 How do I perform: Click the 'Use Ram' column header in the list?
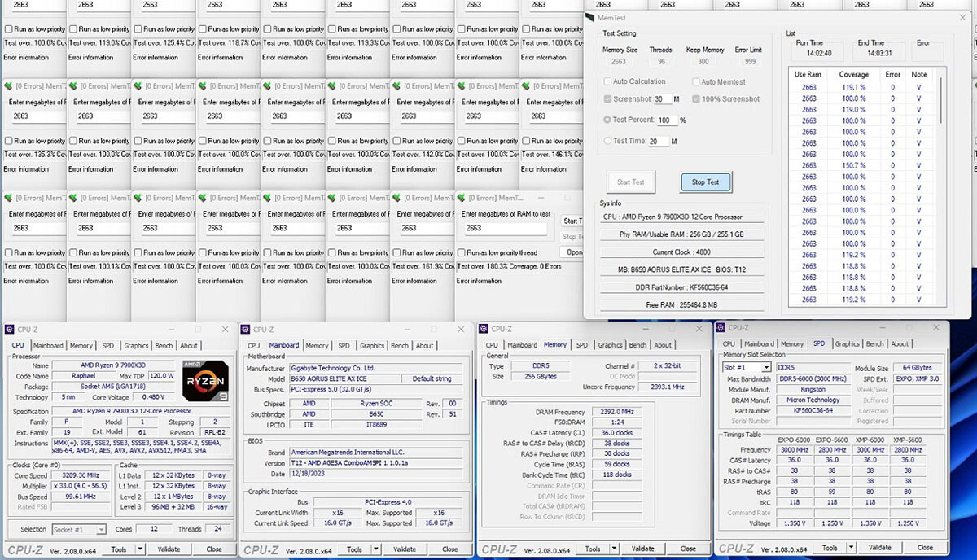pos(808,74)
